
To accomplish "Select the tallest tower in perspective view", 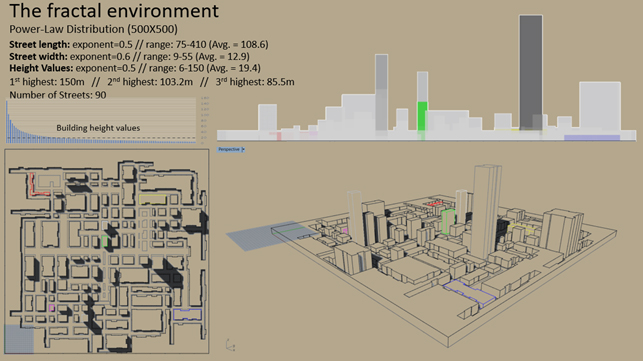I will click(486, 212).
